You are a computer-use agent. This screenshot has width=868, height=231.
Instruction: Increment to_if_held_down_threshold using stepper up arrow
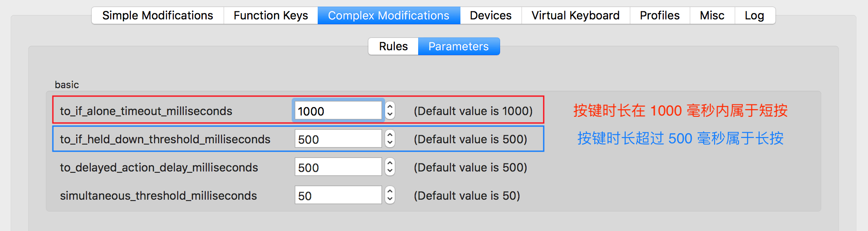click(390, 134)
